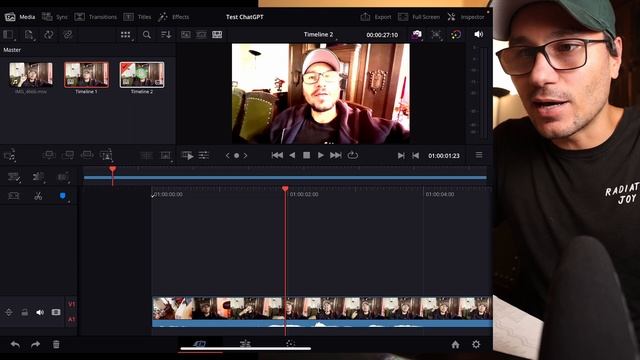
Task: Click the 00:00:27:10 duration timecode
Action: click(x=382, y=35)
